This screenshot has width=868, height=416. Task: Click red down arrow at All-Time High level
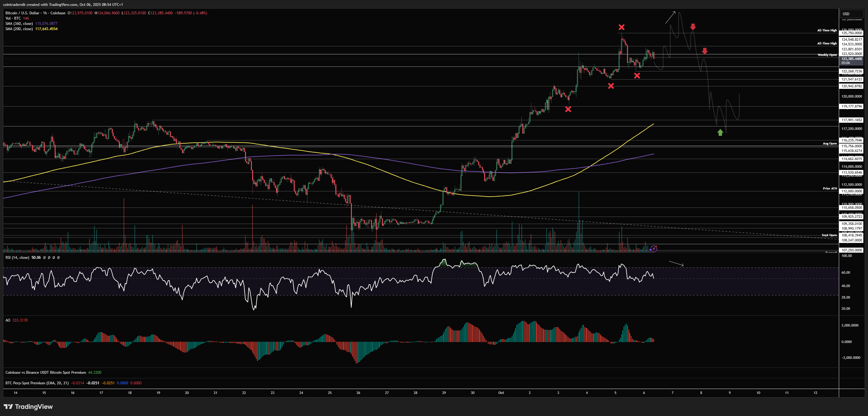tap(693, 27)
